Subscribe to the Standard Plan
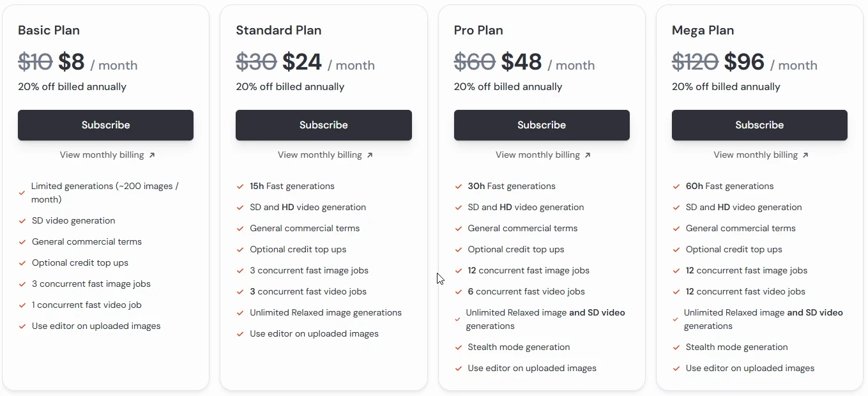Viewport: 868px width, 396px height. click(x=324, y=125)
